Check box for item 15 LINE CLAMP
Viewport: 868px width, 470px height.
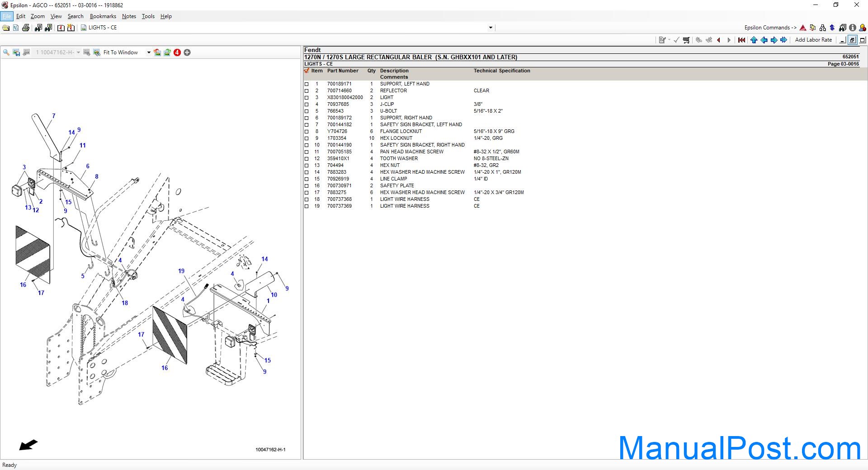pyautogui.click(x=307, y=179)
